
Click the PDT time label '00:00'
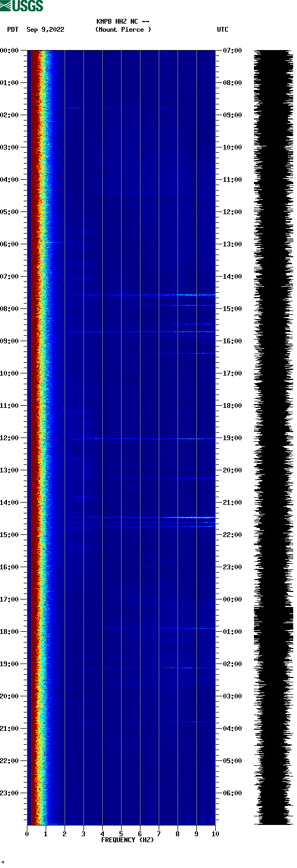click(9, 51)
